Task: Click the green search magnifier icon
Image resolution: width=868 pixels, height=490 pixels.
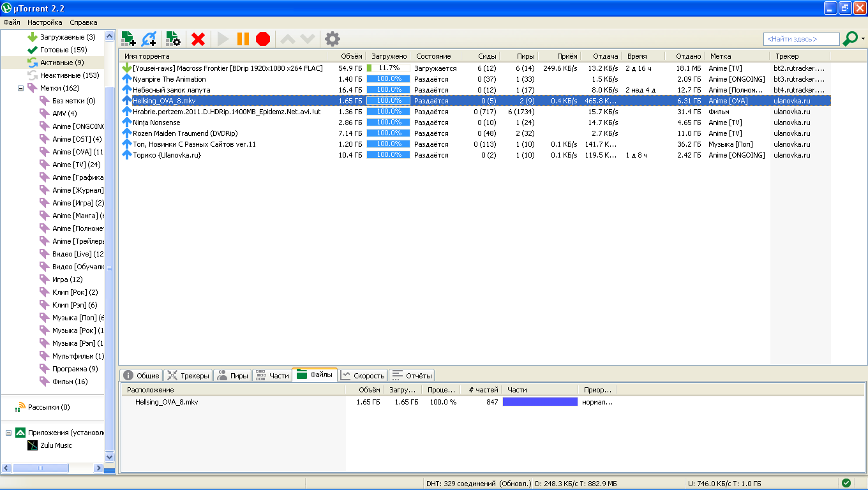Action: click(849, 39)
